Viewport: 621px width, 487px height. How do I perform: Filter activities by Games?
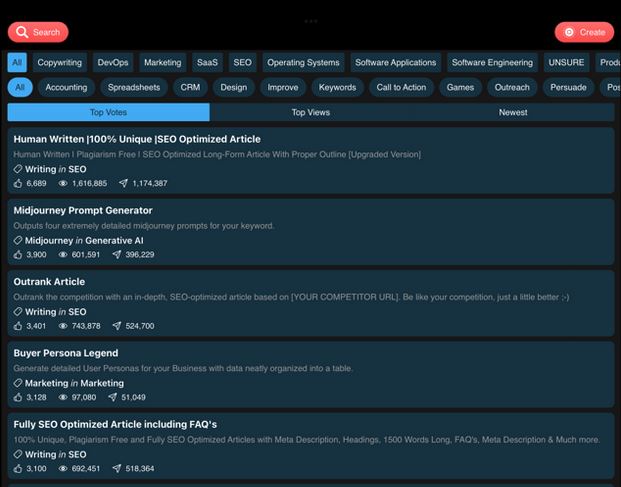(x=460, y=88)
